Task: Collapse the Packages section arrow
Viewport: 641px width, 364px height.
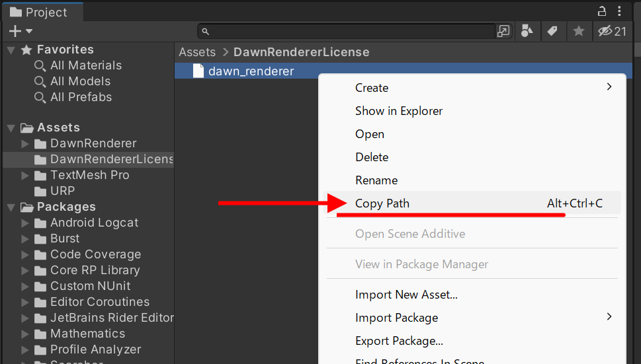Action: (x=11, y=207)
